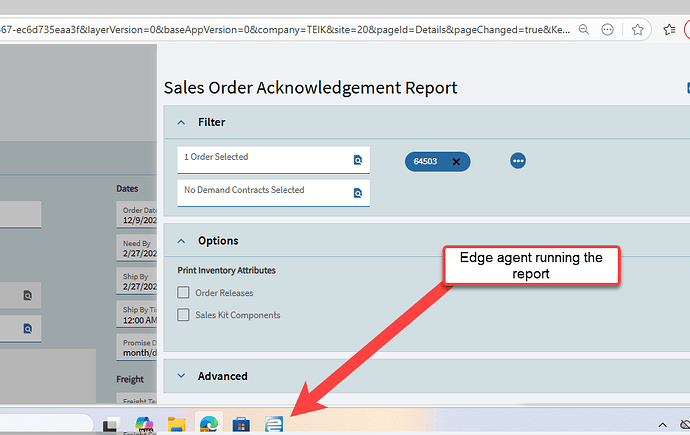Viewport: 690px width, 435px height.
Task: Open the browser favorites list icon
Action: pos(669,29)
